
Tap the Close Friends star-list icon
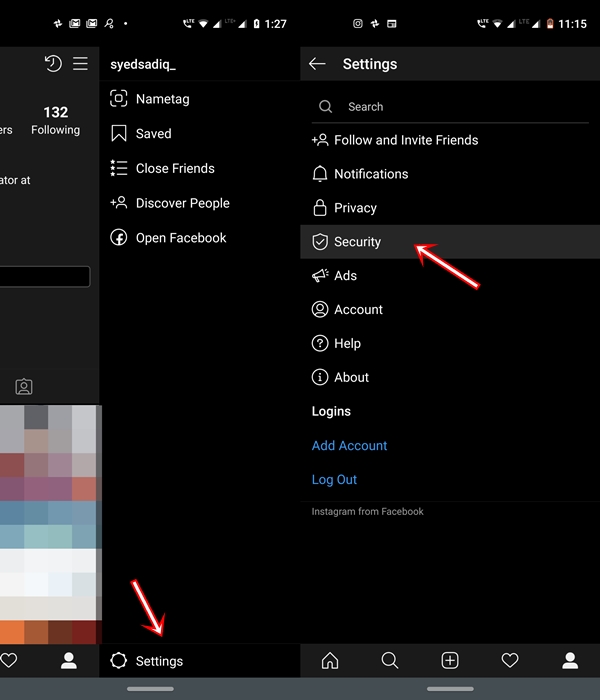tap(119, 168)
